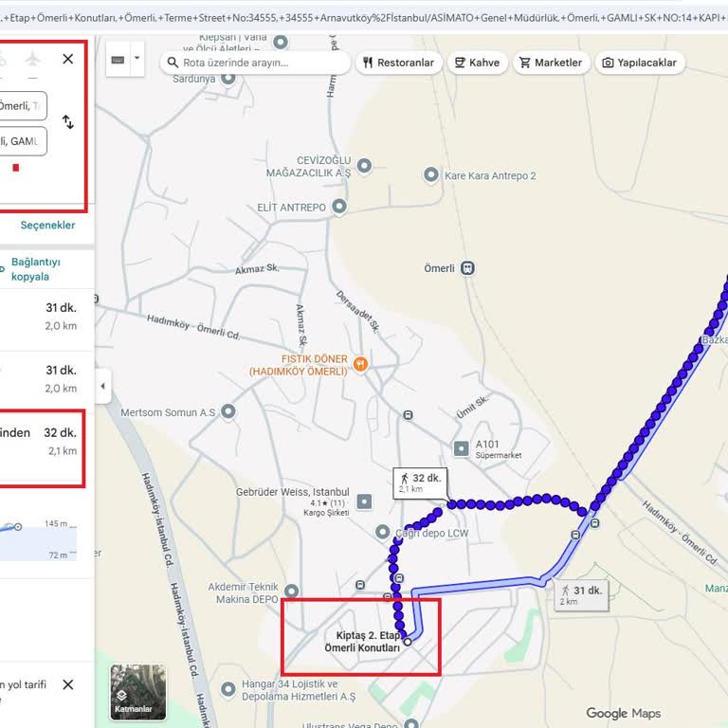Click Gebrüder Weiss, Istanbul marker
This screenshot has width=728, height=728.
click(364, 501)
